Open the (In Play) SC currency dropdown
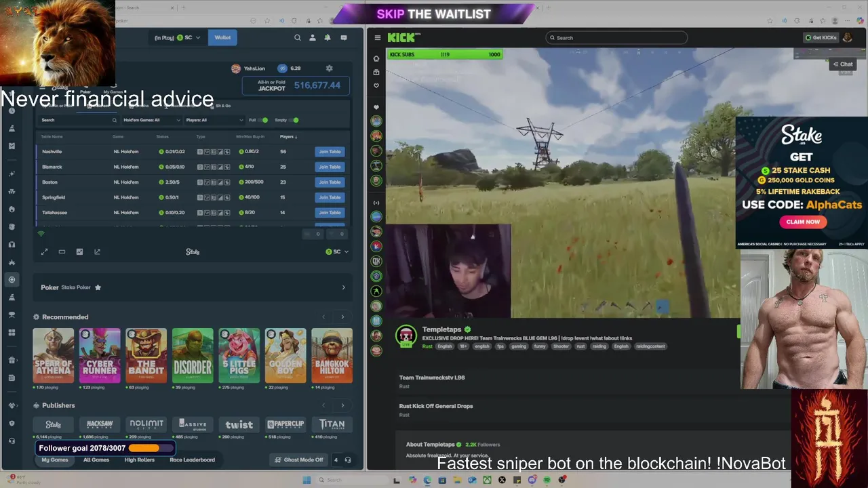The height and width of the screenshot is (488, 868). click(178, 38)
